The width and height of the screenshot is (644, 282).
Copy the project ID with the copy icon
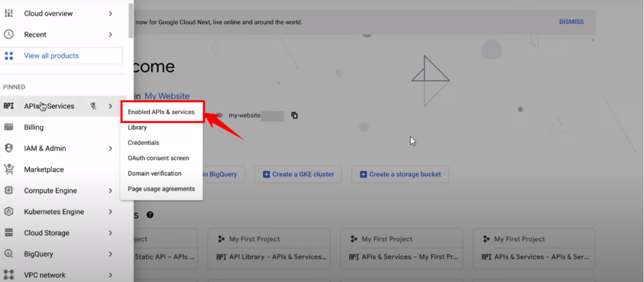click(294, 116)
